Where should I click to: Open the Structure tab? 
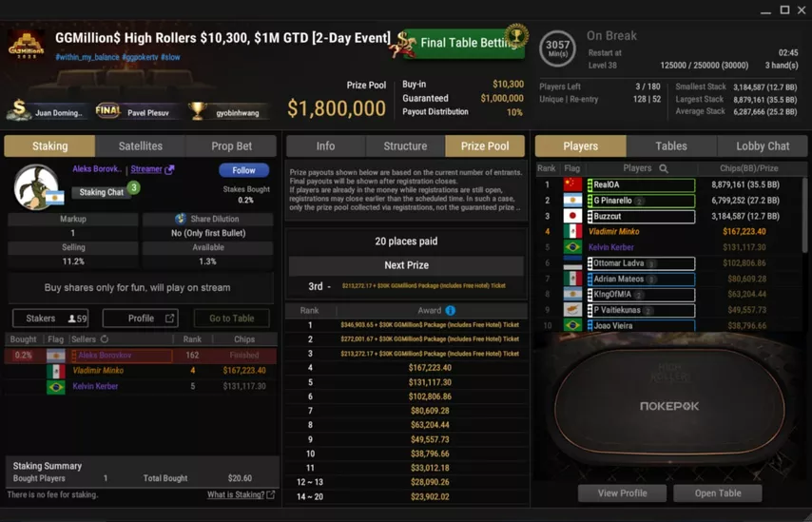405,146
